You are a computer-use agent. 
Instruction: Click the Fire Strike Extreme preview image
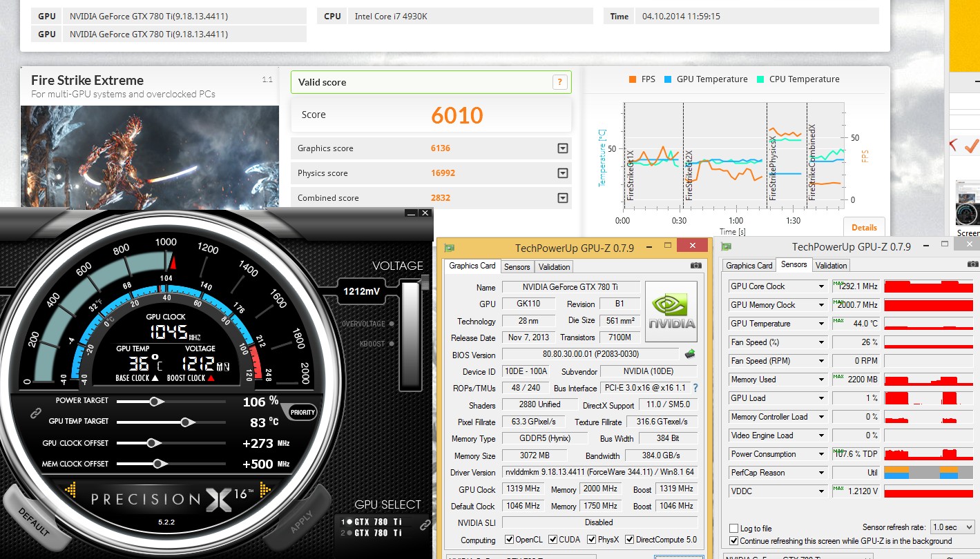tap(149, 157)
